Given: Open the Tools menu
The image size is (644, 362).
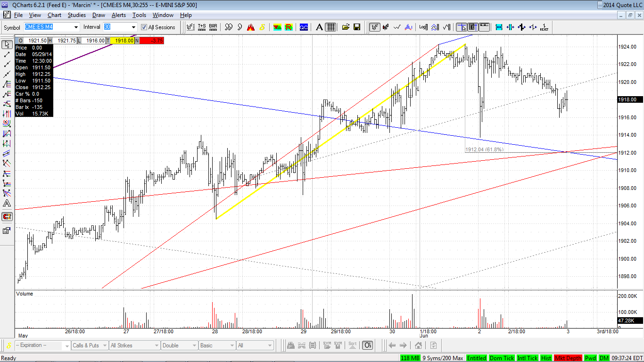Looking at the screenshot, I should point(139,15).
